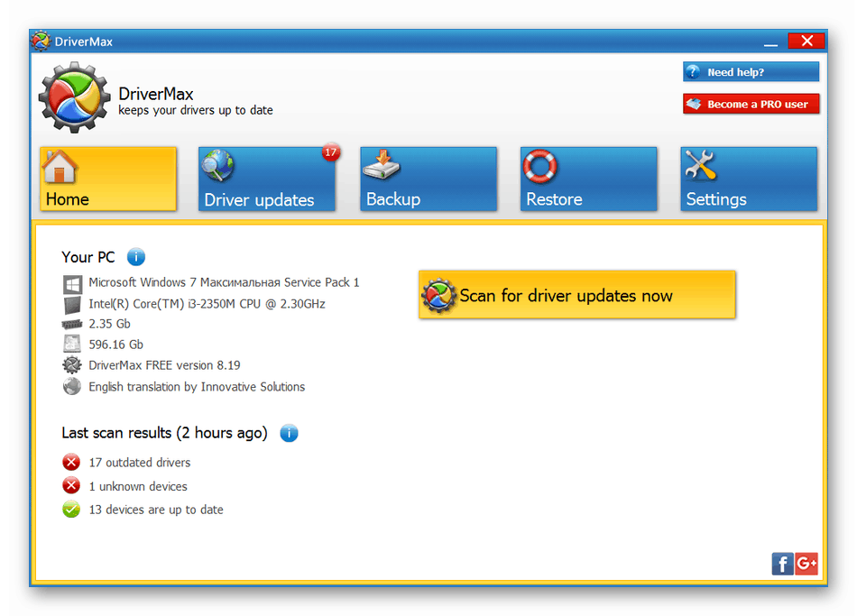The width and height of the screenshot is (857, 616).
Task: Click Become a PRO user button
Action: click(751, 104)
